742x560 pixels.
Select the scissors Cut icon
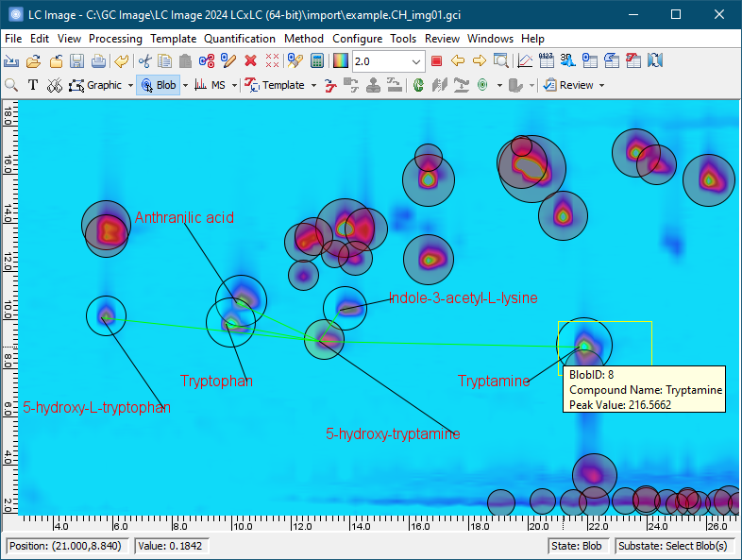144,61
